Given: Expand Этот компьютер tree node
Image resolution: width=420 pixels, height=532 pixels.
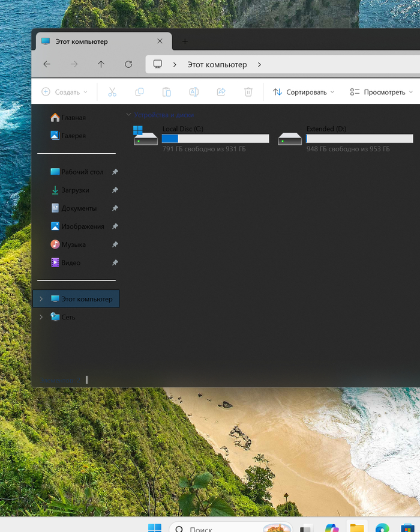Looking at the screenshot, I should 41,298.
